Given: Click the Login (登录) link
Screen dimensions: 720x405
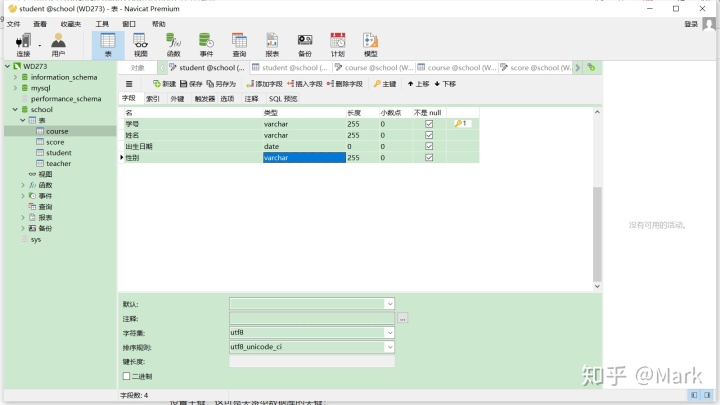Looking at the screenshot, I should 691,24.
